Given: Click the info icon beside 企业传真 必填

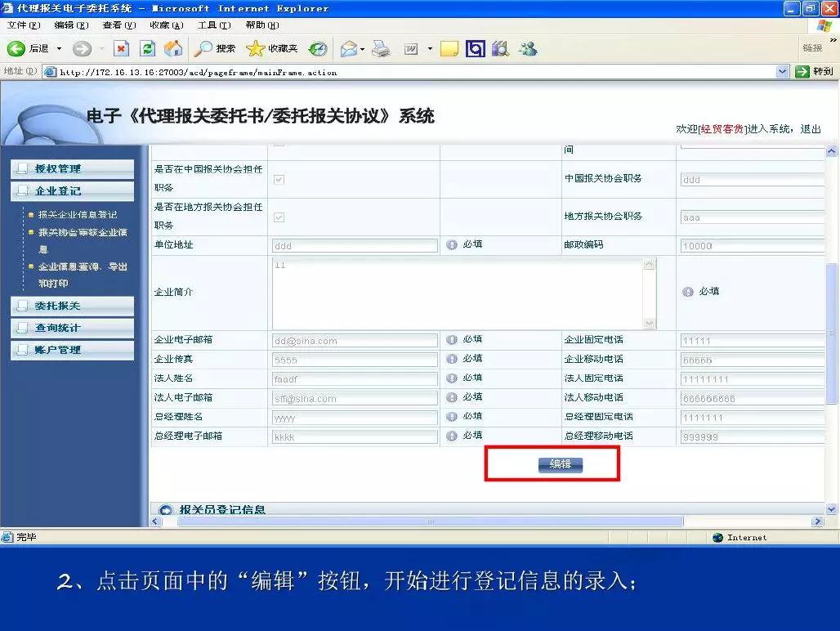Looking at the screenshot, I should pos(452,359).
